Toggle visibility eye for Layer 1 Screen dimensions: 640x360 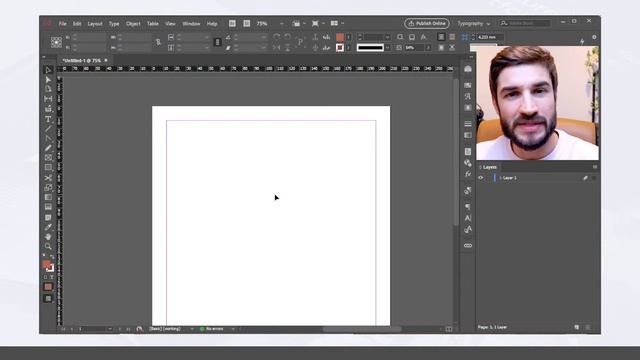tap(481, 178)
